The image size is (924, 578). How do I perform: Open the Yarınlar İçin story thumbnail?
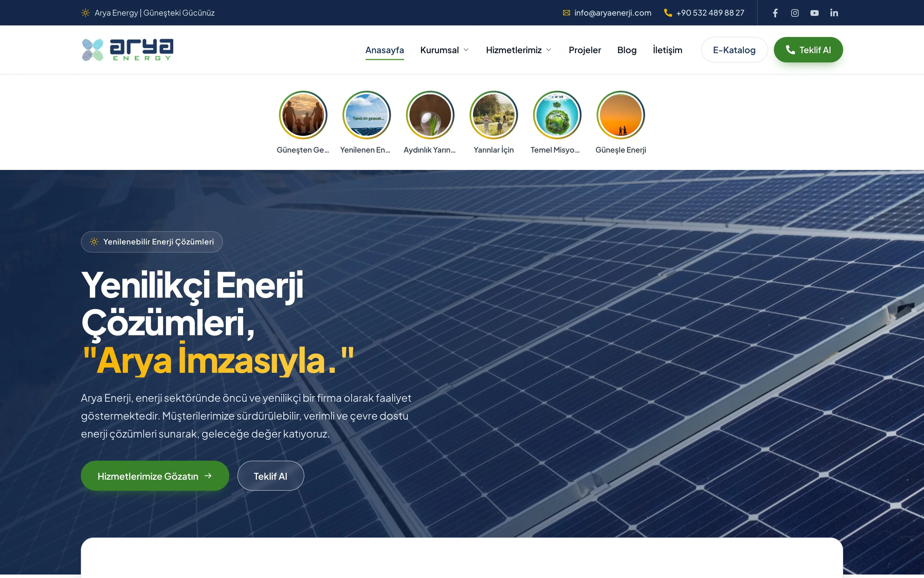pos(493,115)
